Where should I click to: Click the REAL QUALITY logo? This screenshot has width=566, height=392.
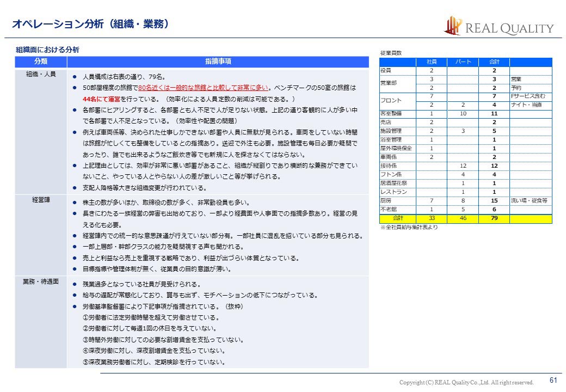pyautogui.click(x=499, y=26)
